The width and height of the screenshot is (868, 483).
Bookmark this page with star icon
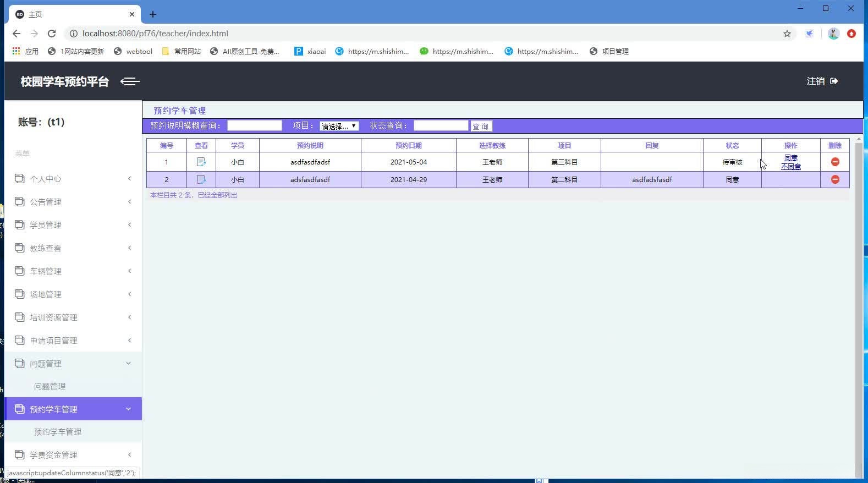[x=787, y=34]
